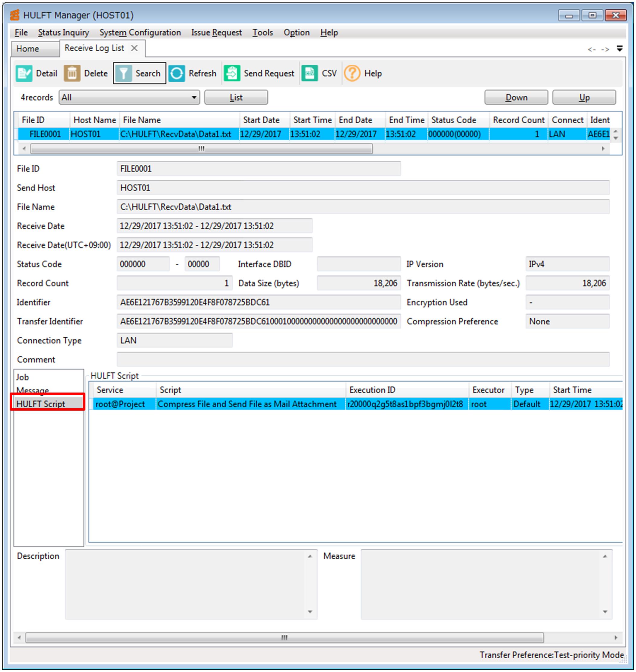Click the Measure text area

point(486,584)
